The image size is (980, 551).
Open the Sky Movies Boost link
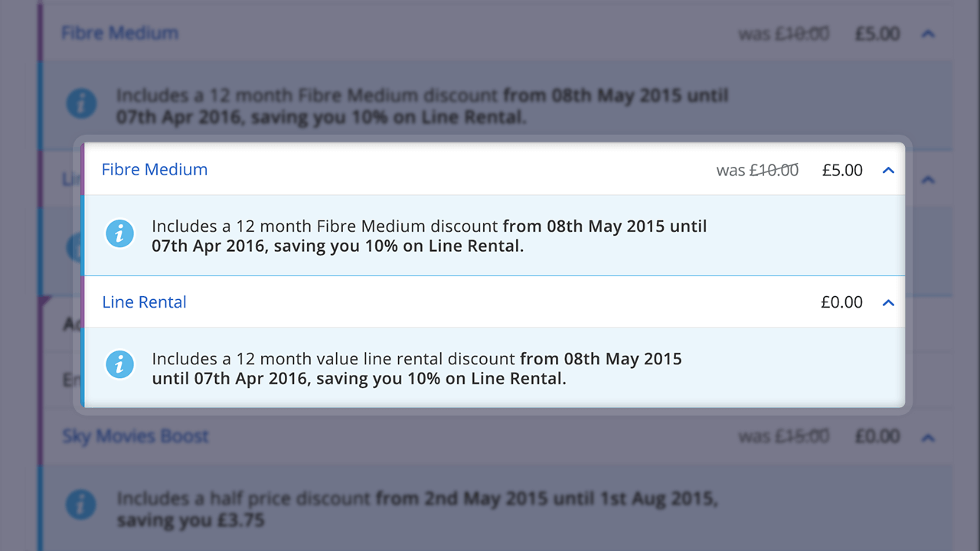(x=136, y=436)
